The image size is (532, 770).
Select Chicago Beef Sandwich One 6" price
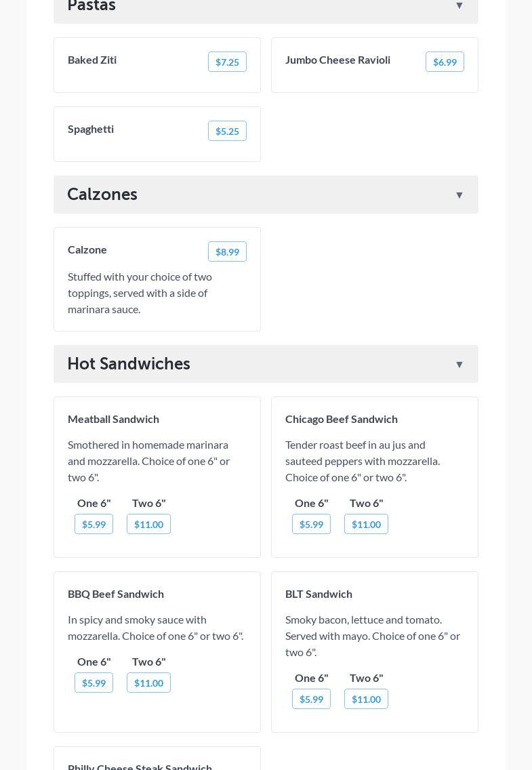tap(311, 525)
